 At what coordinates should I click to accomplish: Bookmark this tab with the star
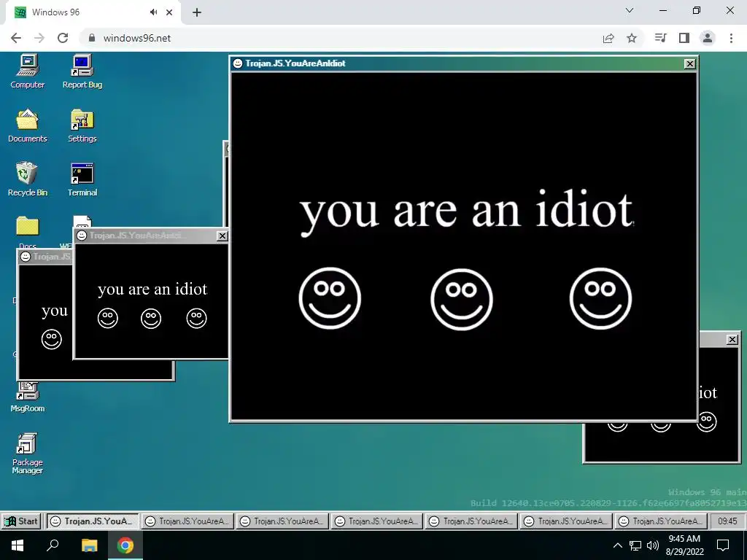click(x=632, y=38)
